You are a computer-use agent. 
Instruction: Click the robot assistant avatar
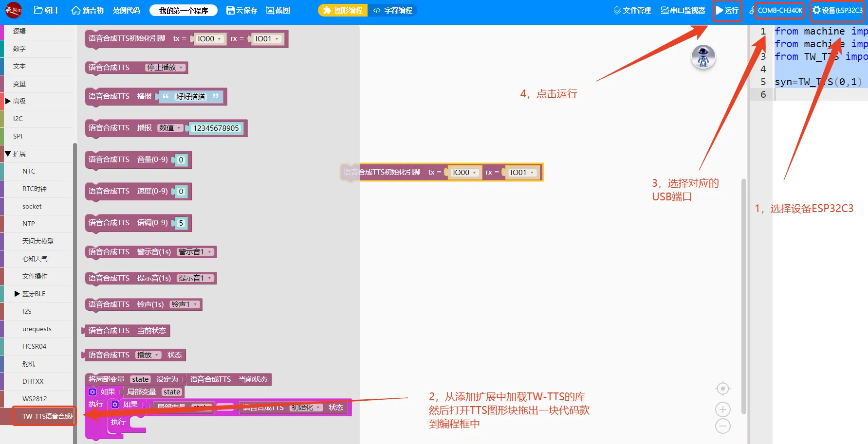[703, 57]
